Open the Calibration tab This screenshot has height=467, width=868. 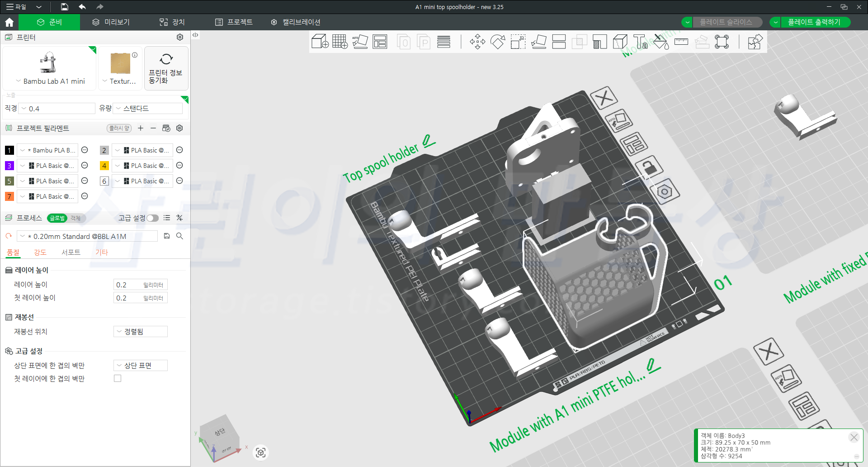coord(296,22)
